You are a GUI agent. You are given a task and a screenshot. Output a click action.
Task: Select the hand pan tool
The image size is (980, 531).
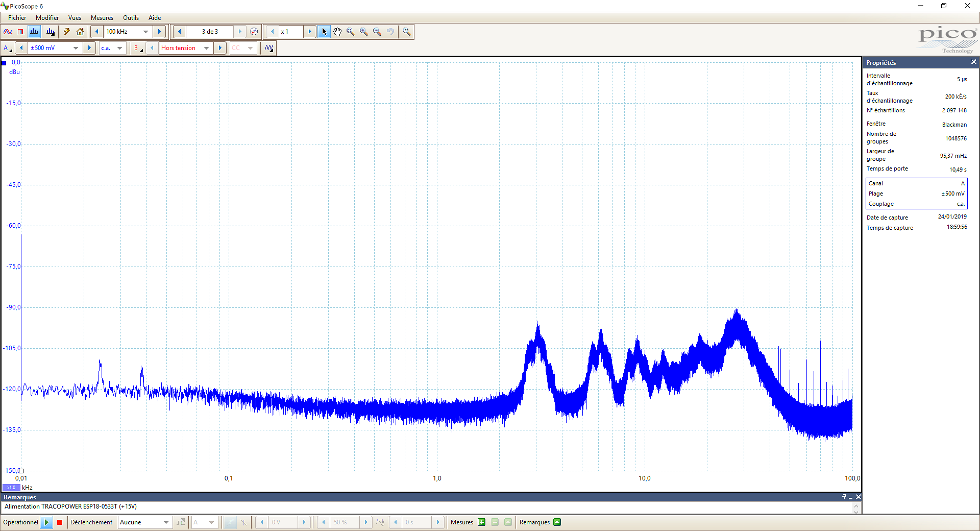click(337, 32)
